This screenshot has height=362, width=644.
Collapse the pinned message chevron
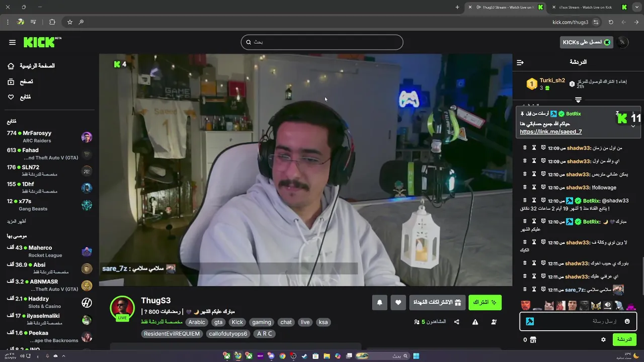[633, 126]
